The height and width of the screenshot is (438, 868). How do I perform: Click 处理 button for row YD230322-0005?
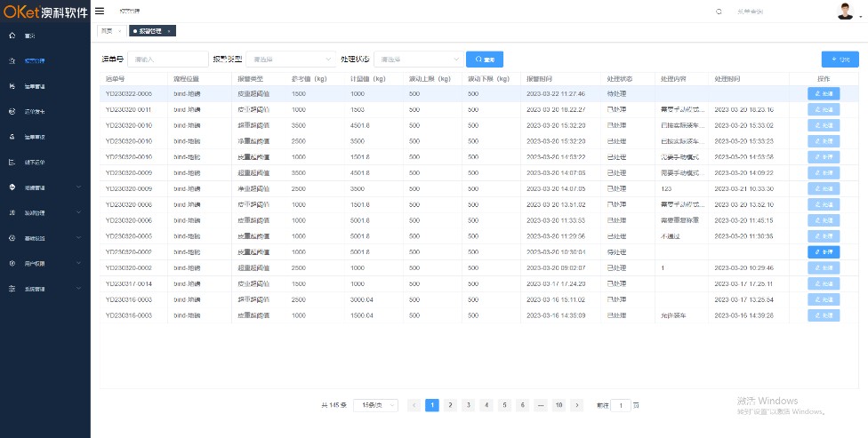click(x=824, y=93)
